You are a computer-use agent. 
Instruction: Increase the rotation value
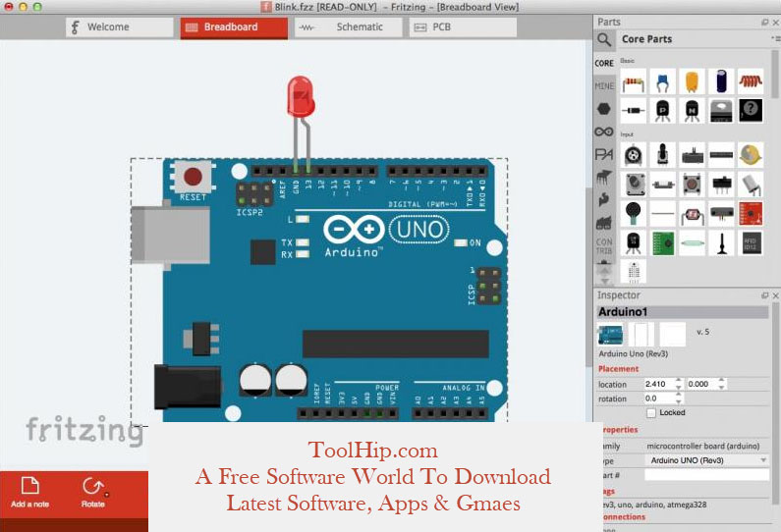[679, 396]
